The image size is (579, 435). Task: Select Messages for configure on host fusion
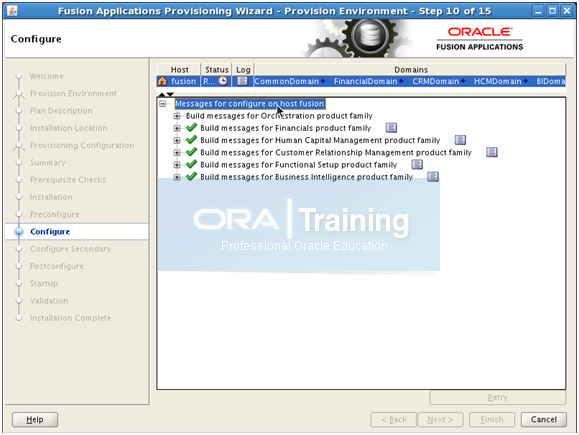(250, 104)
